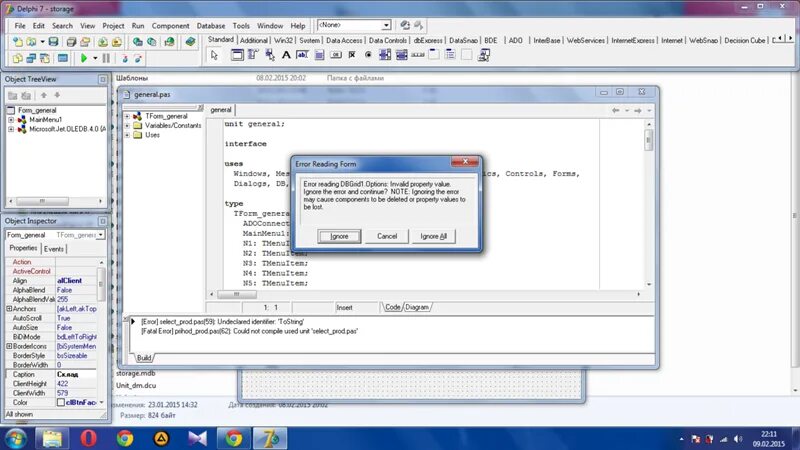Select the ComboBox component in palette
Image resolution: width=800 pixels, height=450 pixels.
[x=402, y=55]
